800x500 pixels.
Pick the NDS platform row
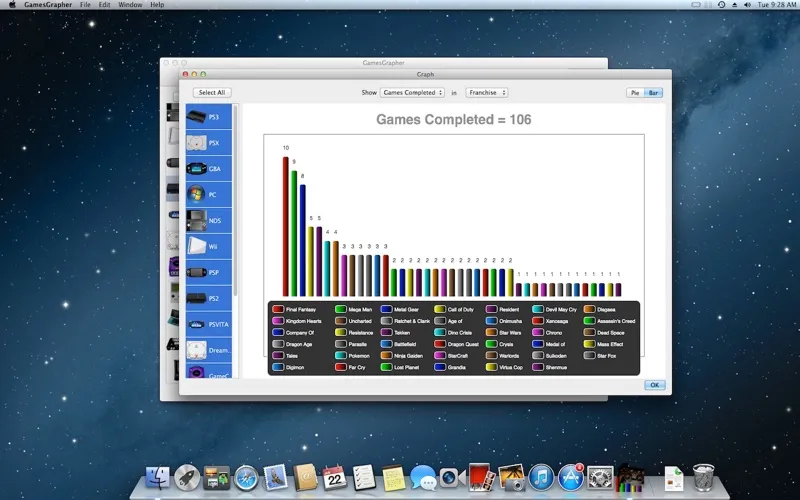pyautogui.click(x=209, y=221)
